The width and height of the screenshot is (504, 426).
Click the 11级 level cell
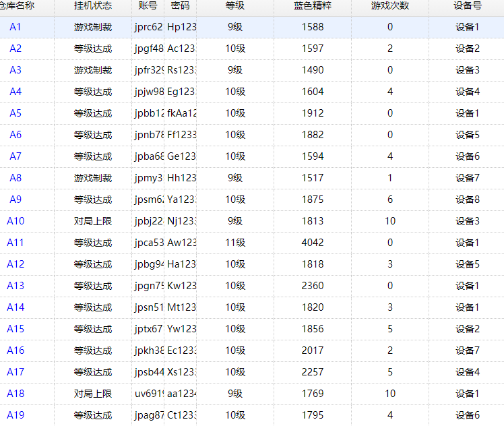click(x=235, y=243)
